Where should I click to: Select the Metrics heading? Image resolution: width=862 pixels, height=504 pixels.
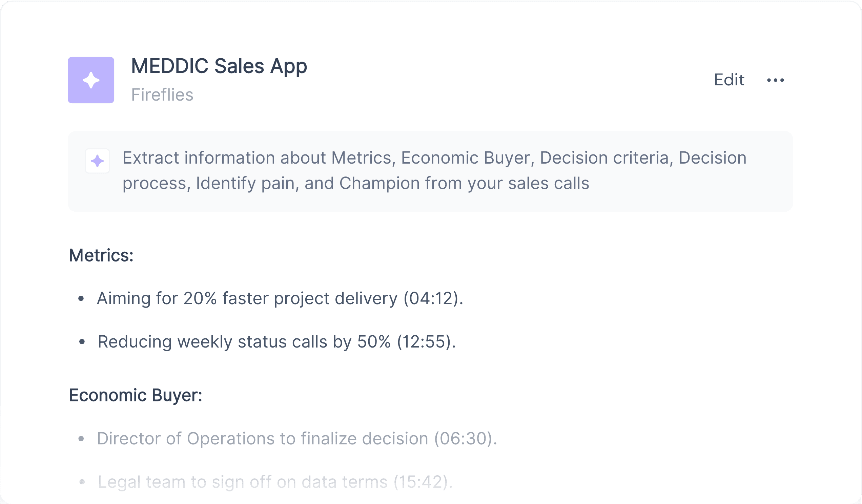coord(101,255)
